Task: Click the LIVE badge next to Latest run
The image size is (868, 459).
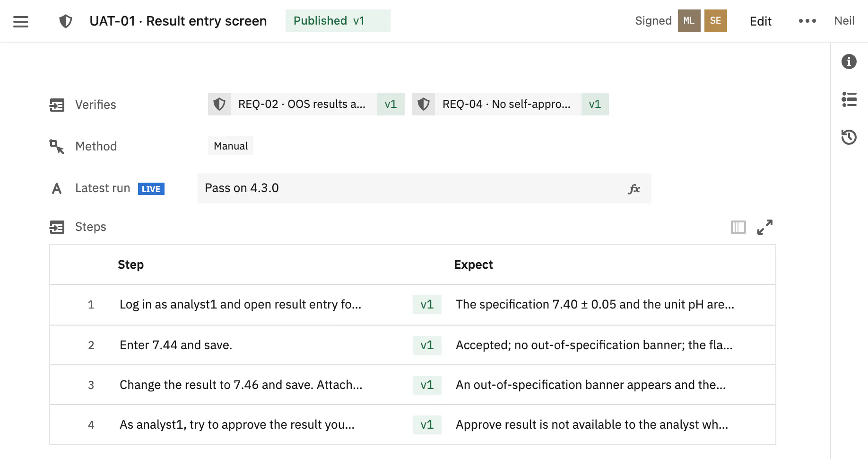Action: [151, 189]
